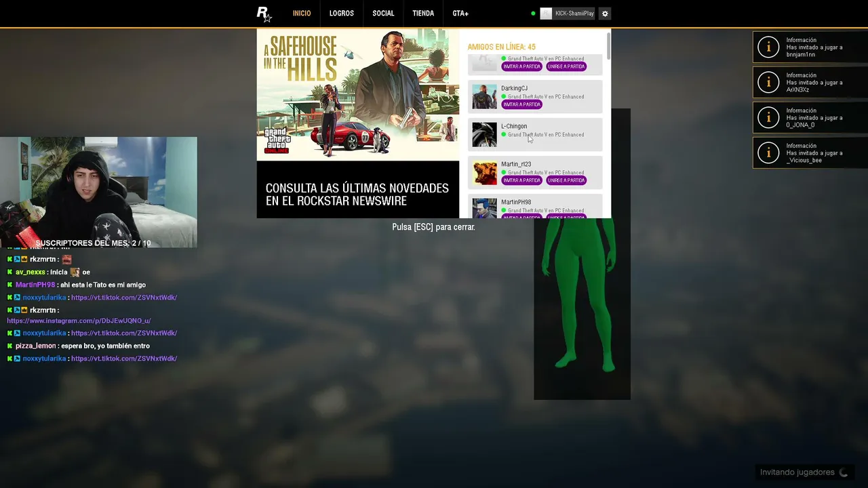The image size is (868, 488).
Task: Click the av_nexxs username in chat
Action: [31, 272]
